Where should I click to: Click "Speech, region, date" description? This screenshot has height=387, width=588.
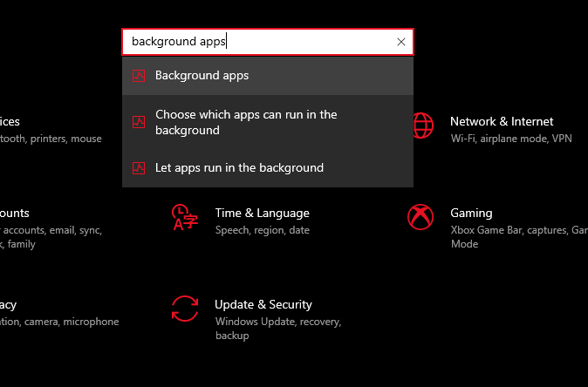click(x=263, y=230)
